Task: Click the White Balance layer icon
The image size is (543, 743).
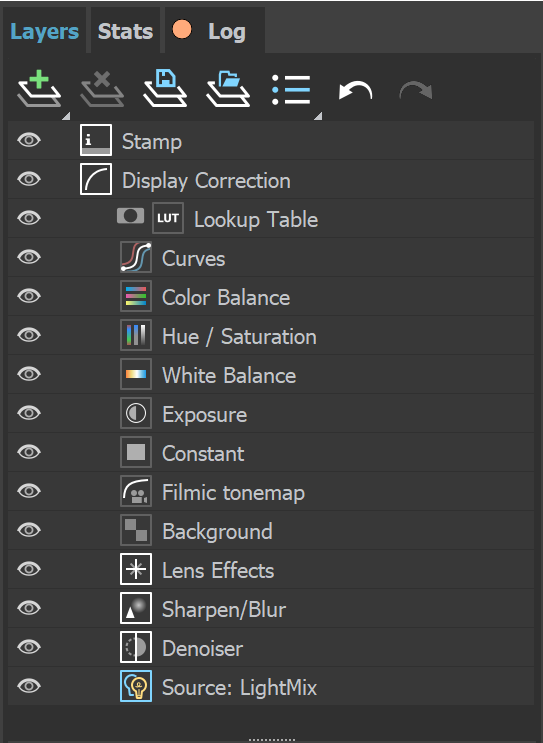Action: pyautogui.click(x=136, y=374)
